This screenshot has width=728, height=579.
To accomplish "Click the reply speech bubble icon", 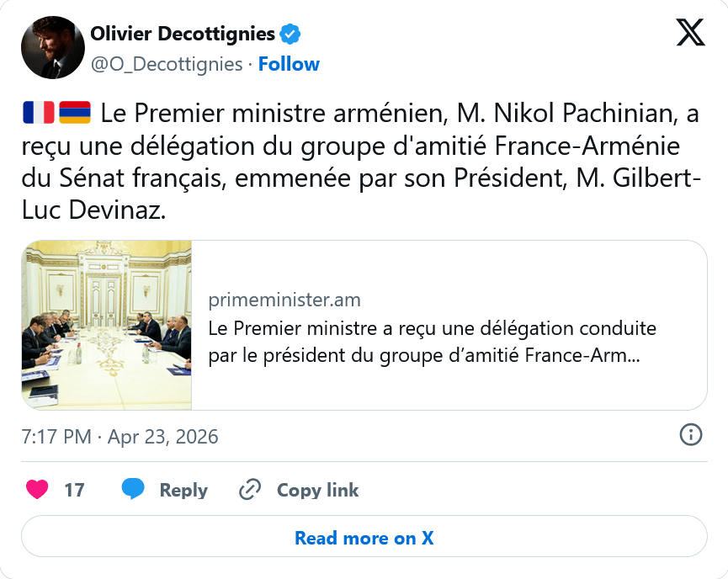I will pos(133,489).
